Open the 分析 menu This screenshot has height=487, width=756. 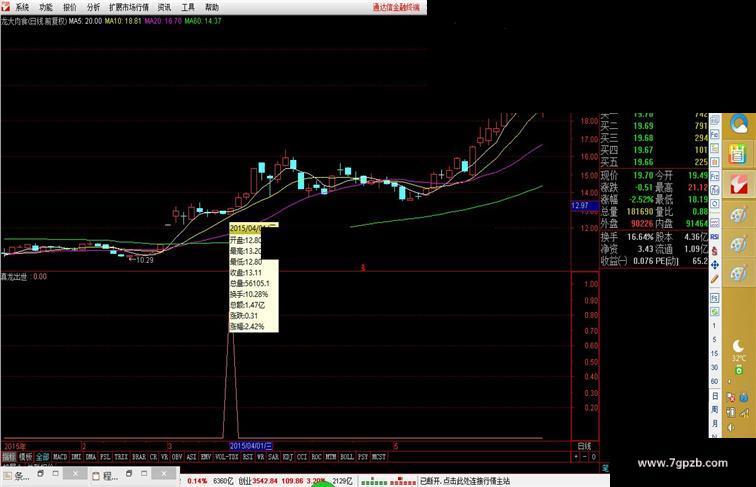point(94,7)
